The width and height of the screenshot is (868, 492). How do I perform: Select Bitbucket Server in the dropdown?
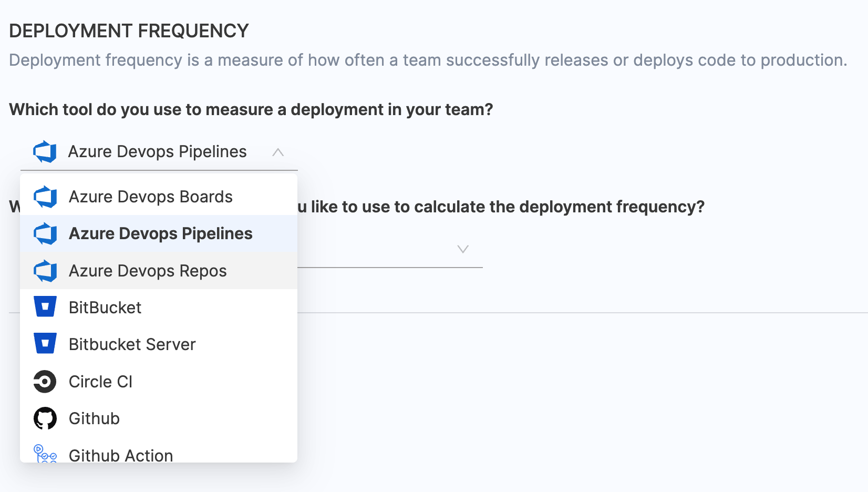[x=132, y=344]
